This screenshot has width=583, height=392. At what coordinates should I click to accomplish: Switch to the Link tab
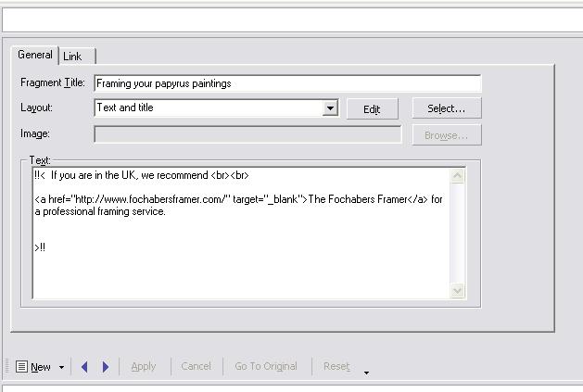72,57
